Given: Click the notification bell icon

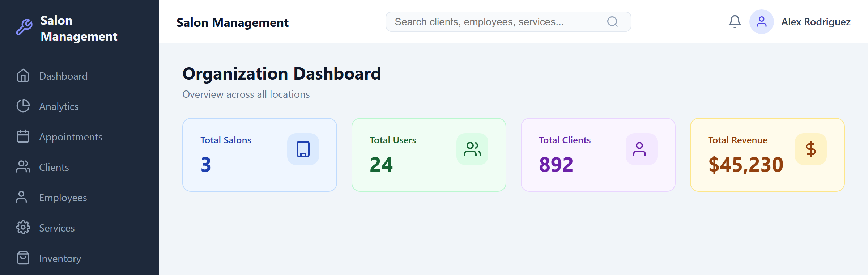Looking at the screenshot, I should pos(735,22).
